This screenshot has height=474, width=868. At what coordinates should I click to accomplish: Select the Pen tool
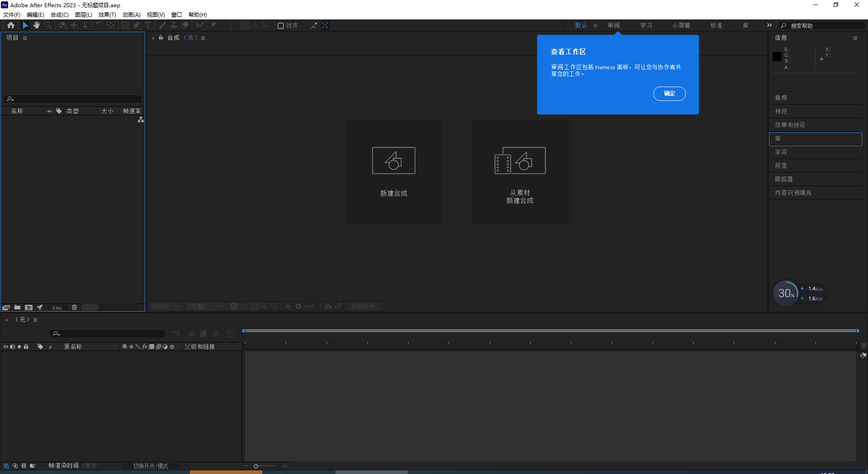137,25
